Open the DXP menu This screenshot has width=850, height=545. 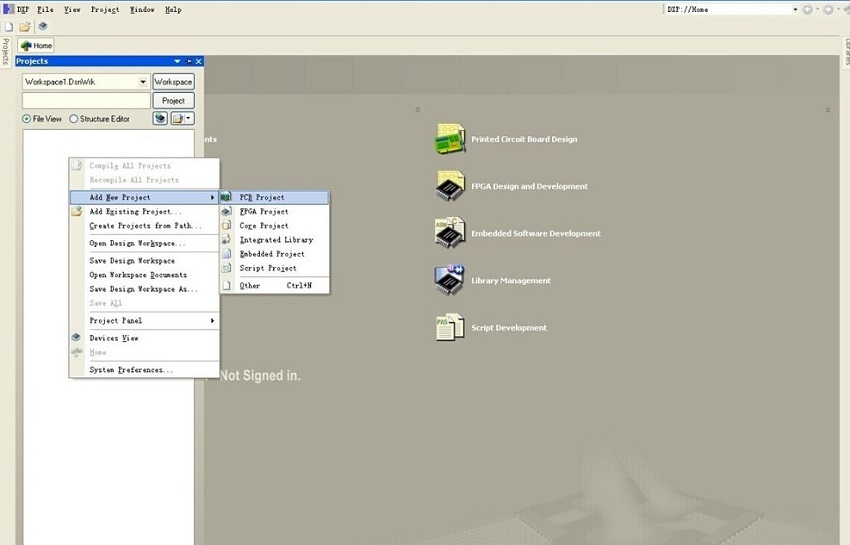click(23, 9)
